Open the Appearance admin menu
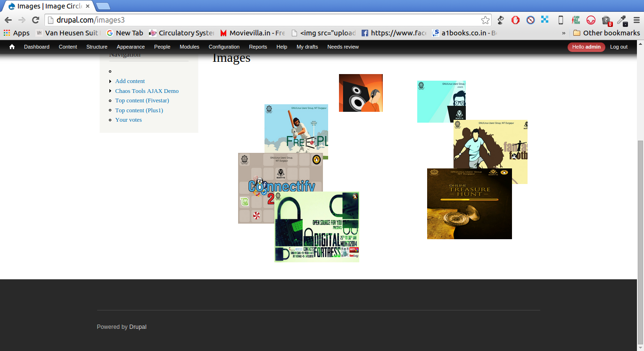The width and height of the screenshot is (644, 351). pos(131,47)
